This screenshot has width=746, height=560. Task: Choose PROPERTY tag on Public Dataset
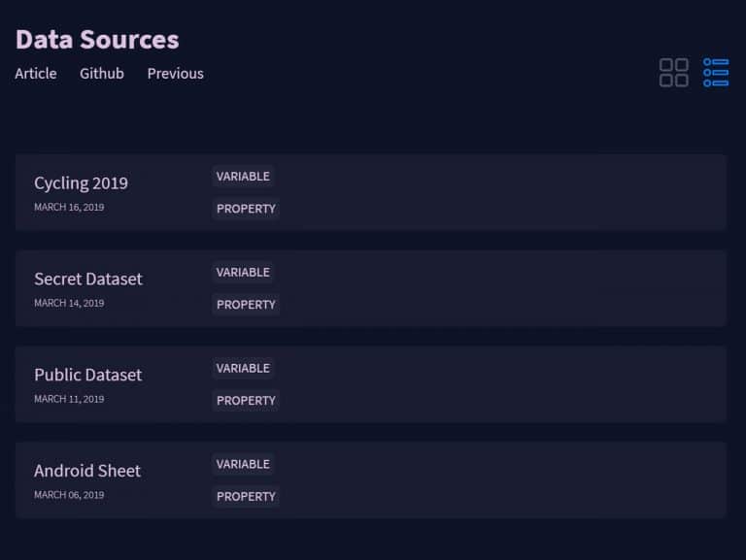[246, 401]
